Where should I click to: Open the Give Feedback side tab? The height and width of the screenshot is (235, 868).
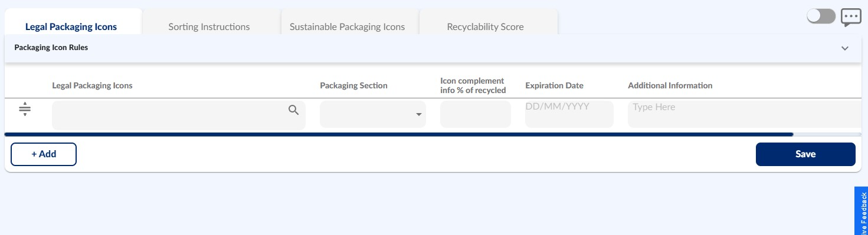coord(862,211)
